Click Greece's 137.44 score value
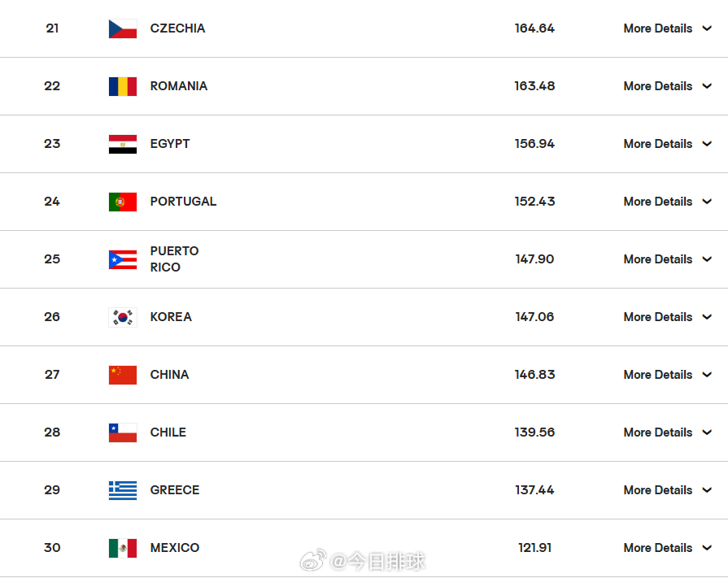Viewport: 728px width, 578px height. click(534, 490)
